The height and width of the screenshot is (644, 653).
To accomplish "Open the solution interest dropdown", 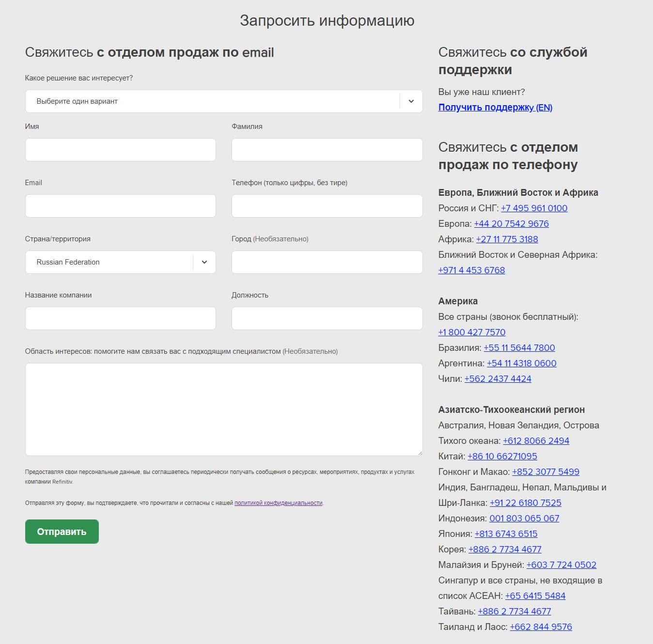I will 223,101.
